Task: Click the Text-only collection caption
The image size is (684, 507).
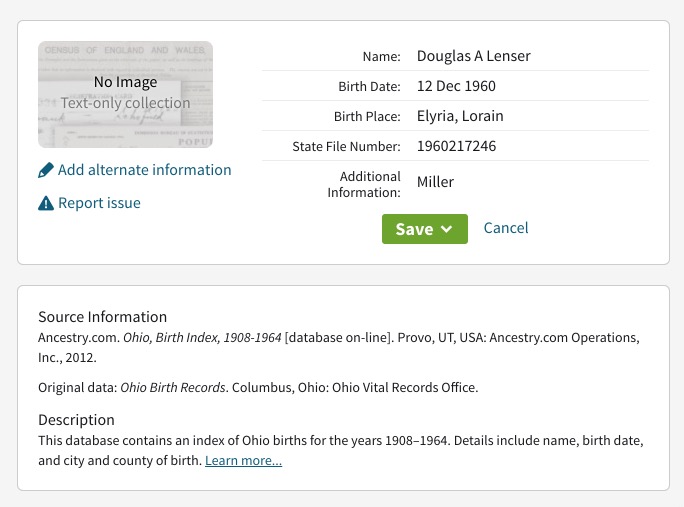Action: [125, 103]
